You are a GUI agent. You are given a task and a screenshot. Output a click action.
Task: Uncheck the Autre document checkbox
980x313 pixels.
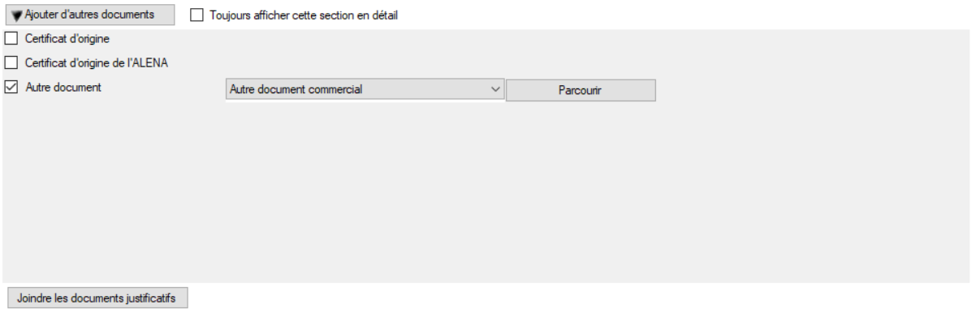point(11,87)
